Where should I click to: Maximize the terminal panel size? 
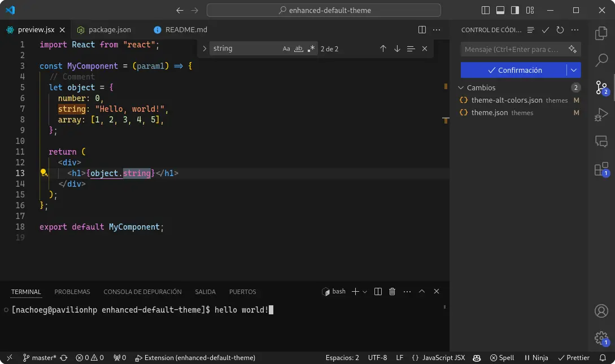pos(422,292)
